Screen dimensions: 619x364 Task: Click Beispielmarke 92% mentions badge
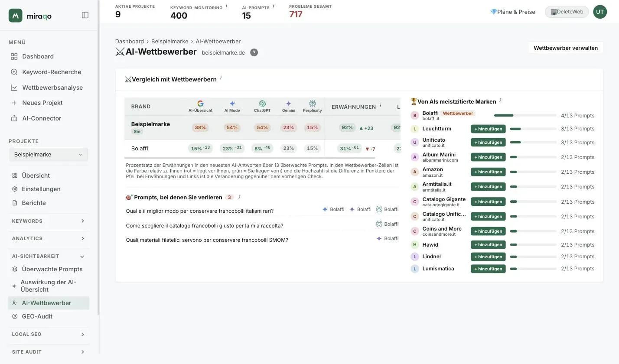coord(347,128)
